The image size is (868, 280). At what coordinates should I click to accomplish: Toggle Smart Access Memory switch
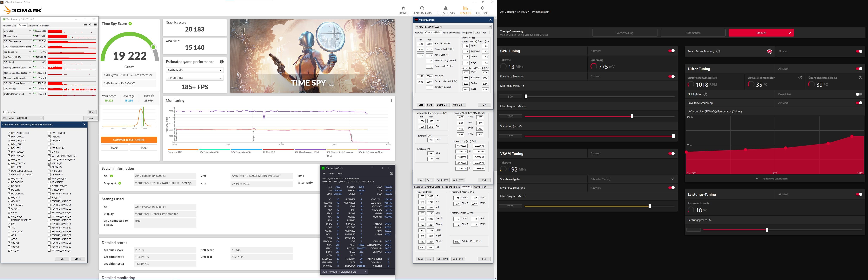coord(859,51)
